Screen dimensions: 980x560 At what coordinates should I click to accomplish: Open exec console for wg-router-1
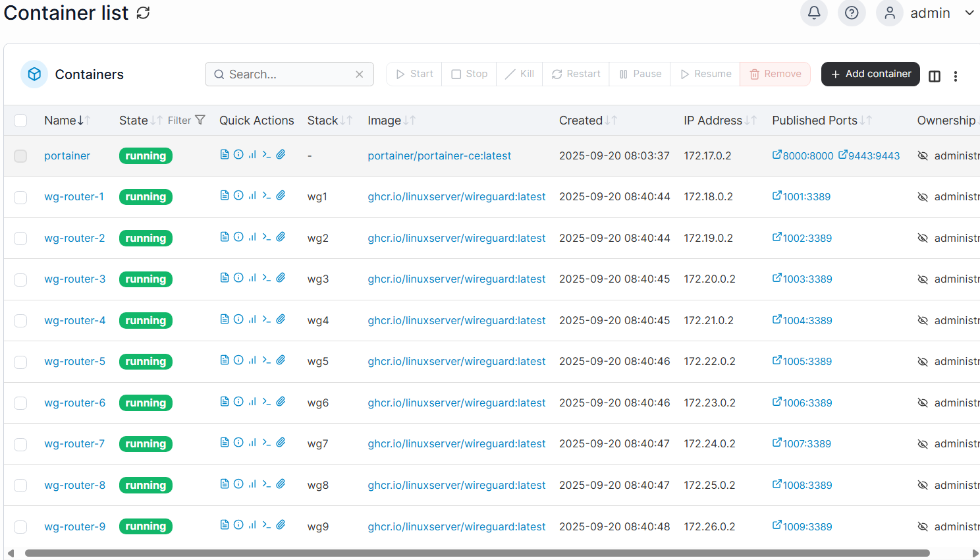(x=266, y=195)
